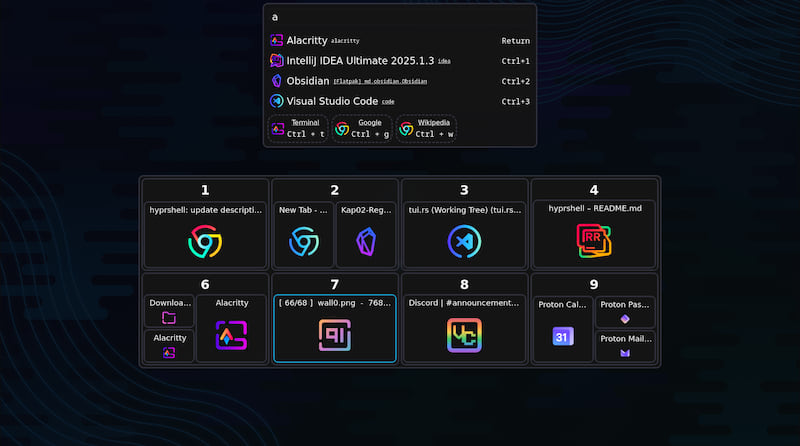The height and width of the screenshot is (446, 800).
Task: Focus the "Discord | #announcement..." window
Action: tap(464, 329)
